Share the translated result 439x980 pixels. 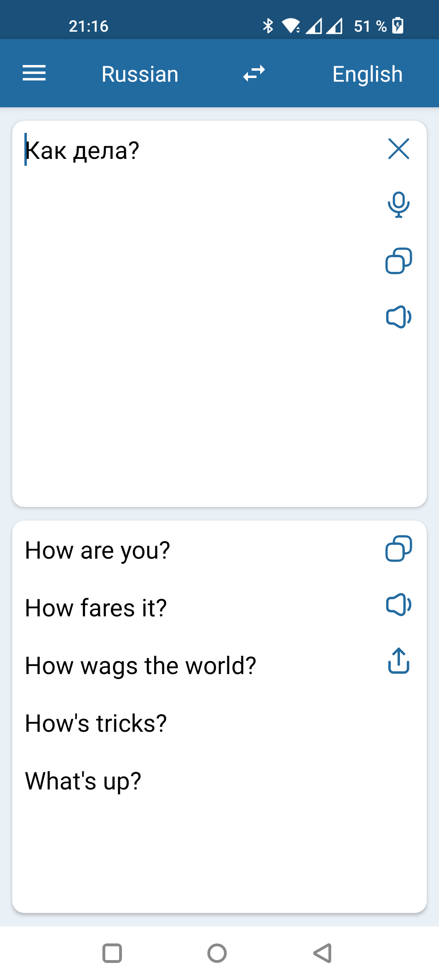click(398, 661)
